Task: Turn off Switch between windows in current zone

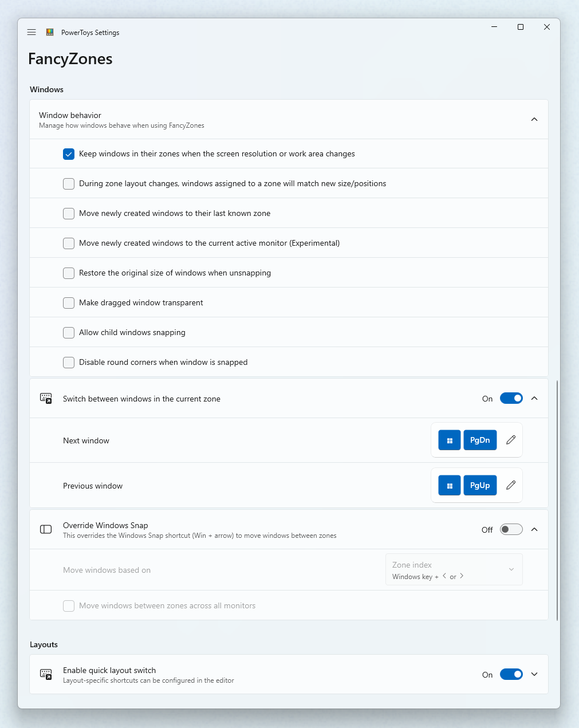Action: point(510,398)
